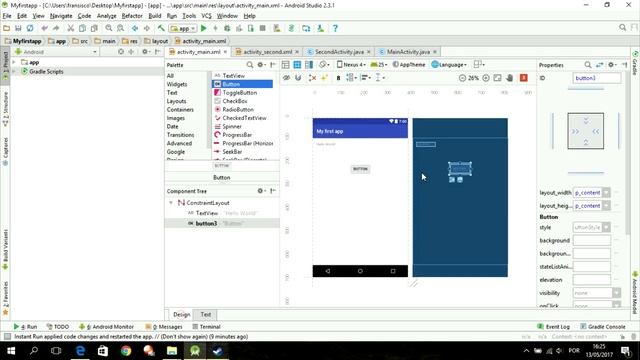This screenshot has height=360, width=640.
Task: Select Design plus Blueprint view icon
Action: pyautogui.click(x=309, y=64)
